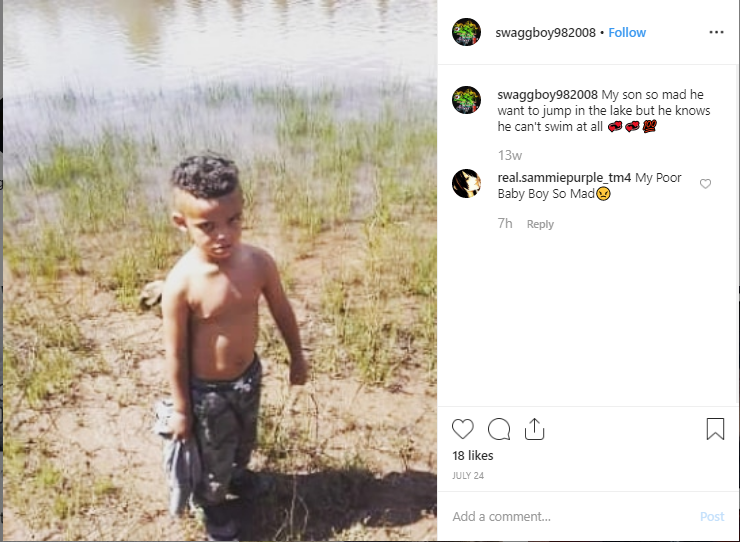
Task: Open more options three-dot menu
Action: [716, 32]
